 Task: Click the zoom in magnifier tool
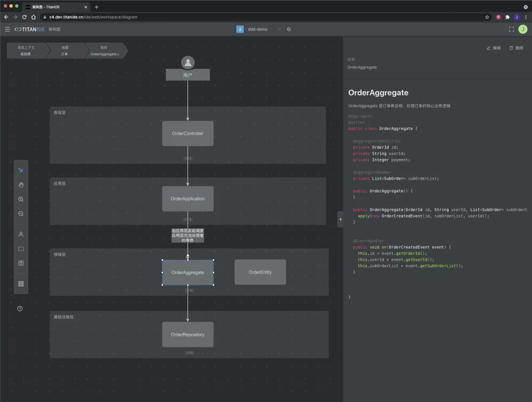click(x=21, y=199)
